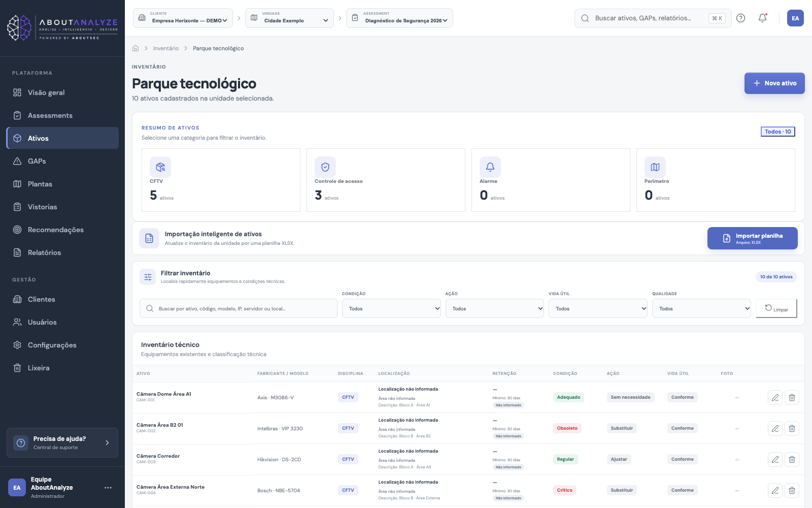The width and height of the screenshot is (812, 508).
Task: Open the Vida útil filter dropdown
Action: coord(598,308)
